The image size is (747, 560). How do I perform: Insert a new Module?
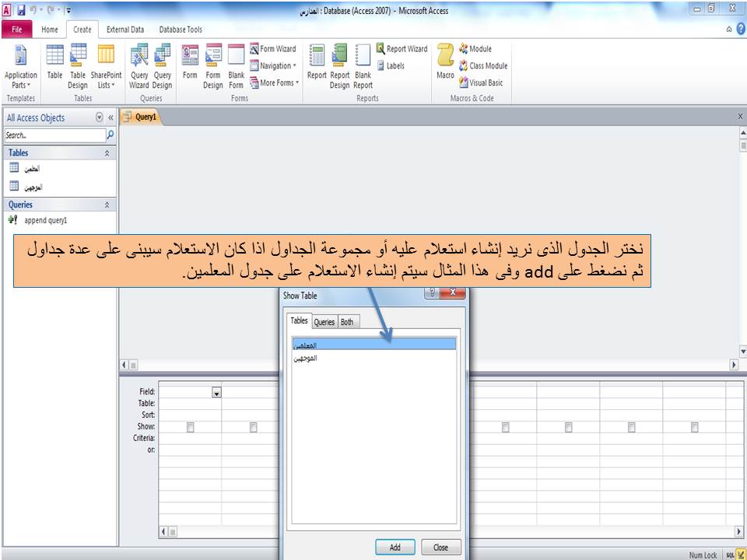point(475,48)
